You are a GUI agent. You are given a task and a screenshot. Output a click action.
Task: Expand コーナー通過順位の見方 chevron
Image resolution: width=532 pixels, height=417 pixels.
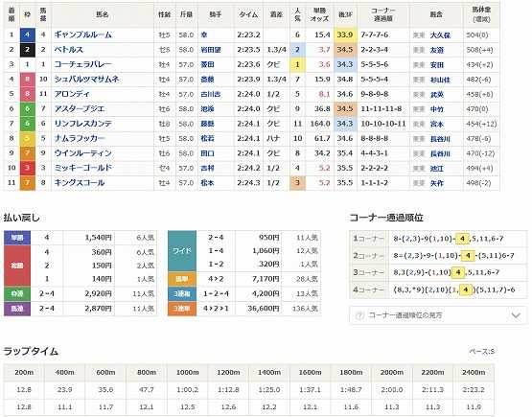tap(516, 315)
